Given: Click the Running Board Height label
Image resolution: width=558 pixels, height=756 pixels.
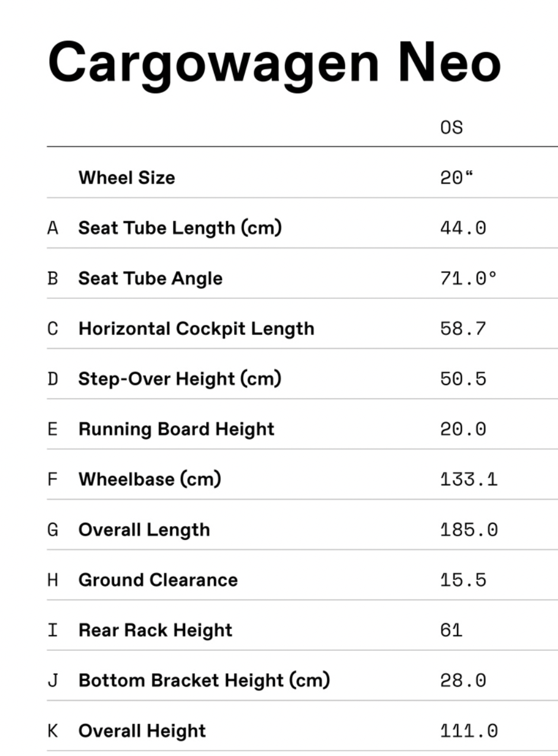Looking at the screenshot, I should coord(176,429).
